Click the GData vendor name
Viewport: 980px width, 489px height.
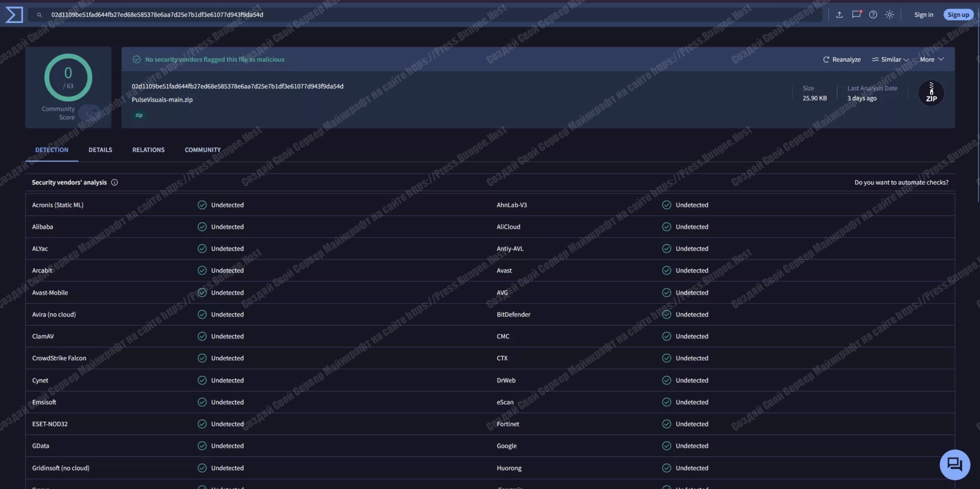(41, 446)
